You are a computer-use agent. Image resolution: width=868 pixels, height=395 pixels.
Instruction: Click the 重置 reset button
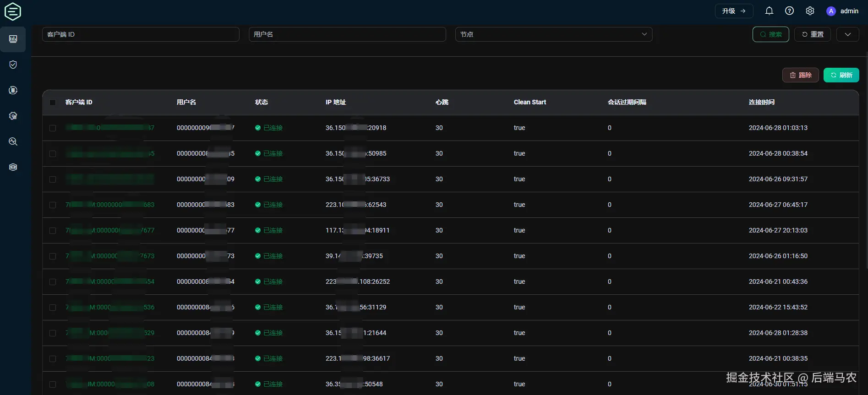(x=813, y=34)
